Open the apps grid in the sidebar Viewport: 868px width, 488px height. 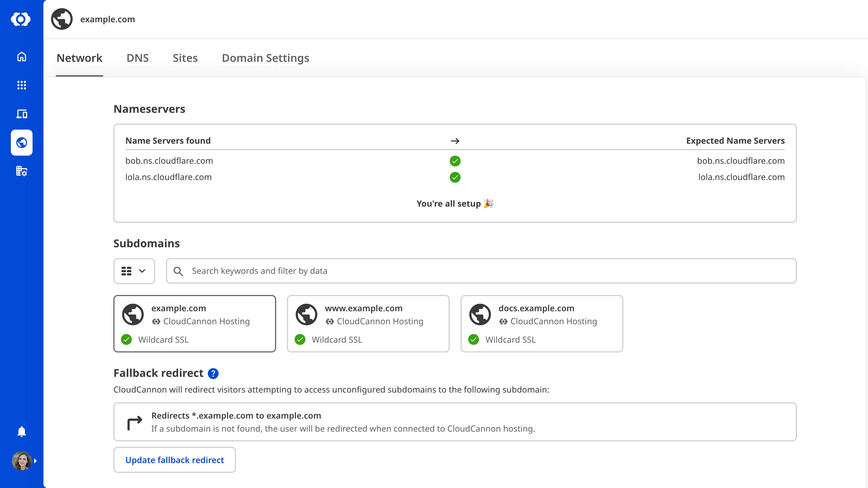point(21,85)
